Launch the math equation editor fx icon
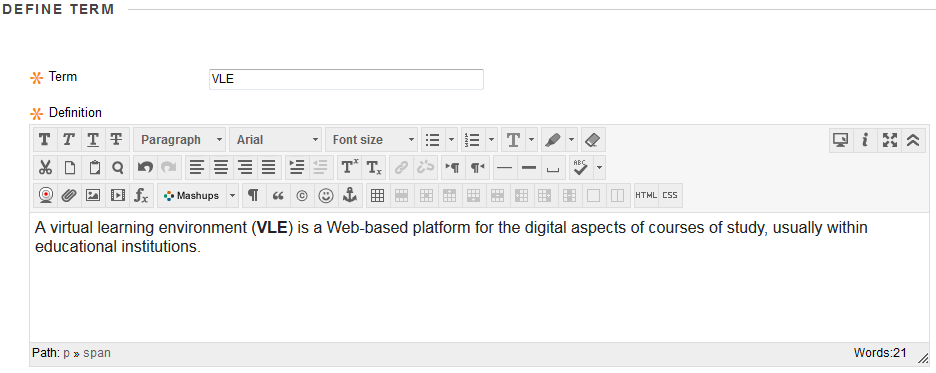 (x=141, y=196)
